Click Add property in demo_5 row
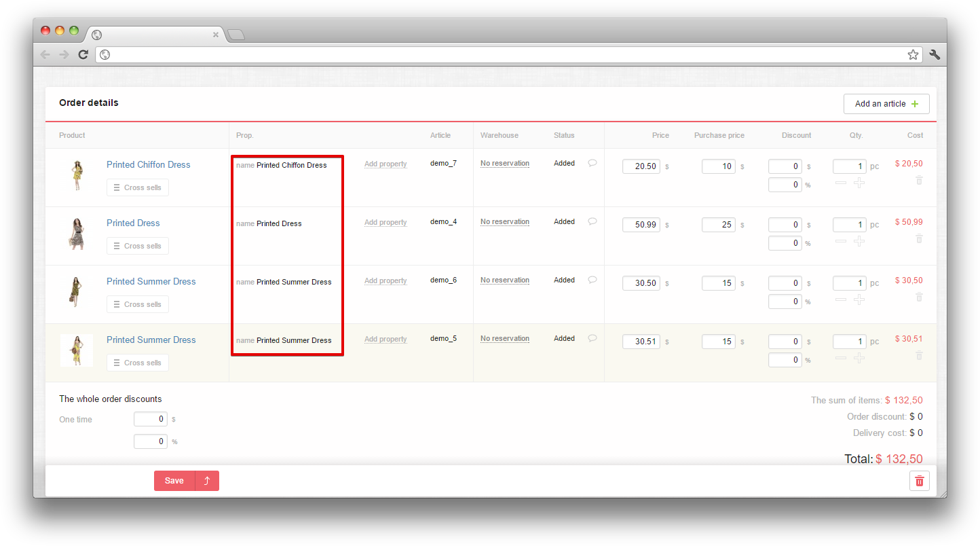980x546 pixels. [x=385, y=339]
